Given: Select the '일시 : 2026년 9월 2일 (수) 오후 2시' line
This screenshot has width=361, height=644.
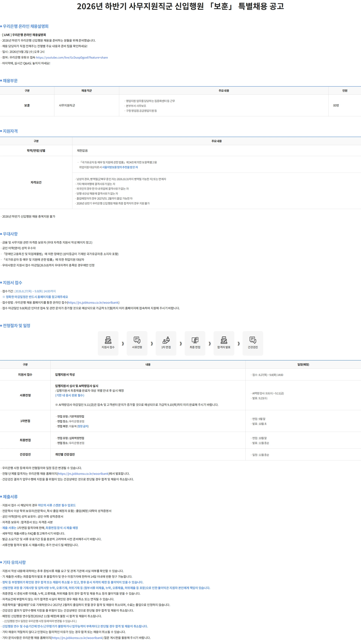Looking at the screenshot, I should coord(23,52).
